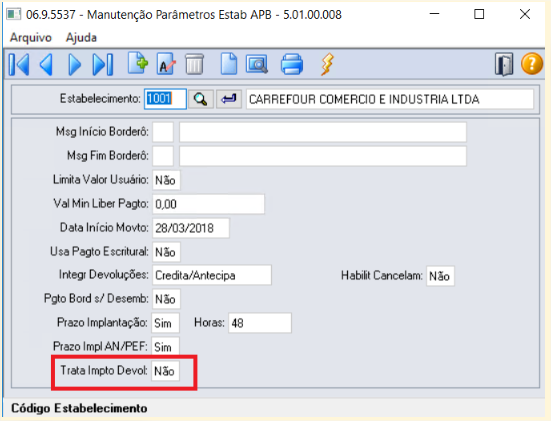This screenshot has width=551, height=421.
Task: Click the Msg Fim Borderô code field
Action: coord(163,156)
